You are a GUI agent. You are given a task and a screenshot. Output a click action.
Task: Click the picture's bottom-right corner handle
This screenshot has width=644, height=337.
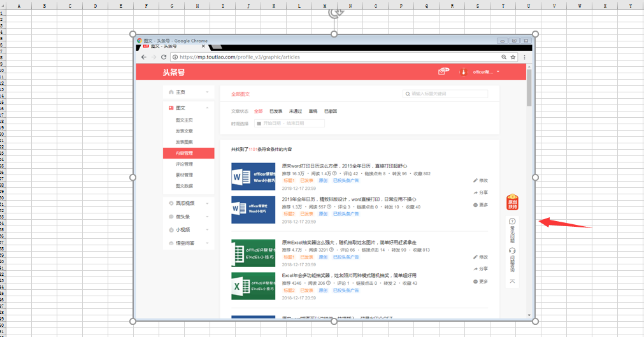point(535,321)
